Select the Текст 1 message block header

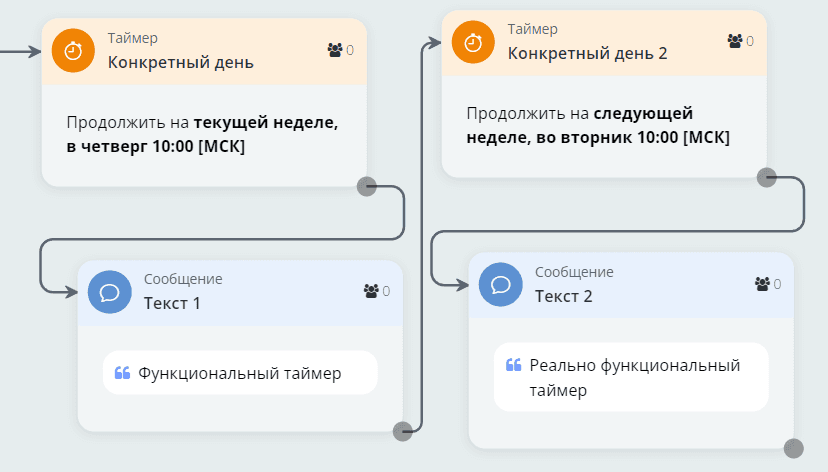240,292
